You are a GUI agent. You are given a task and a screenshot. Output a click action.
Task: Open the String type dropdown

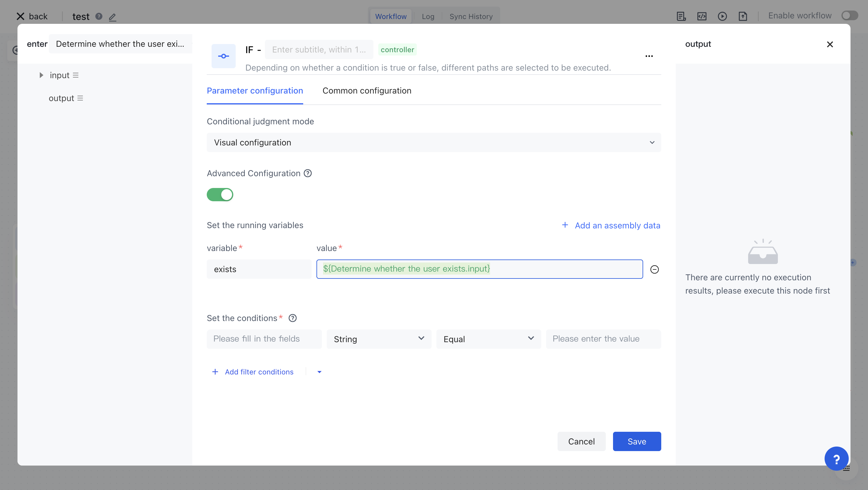coord(379,339)
